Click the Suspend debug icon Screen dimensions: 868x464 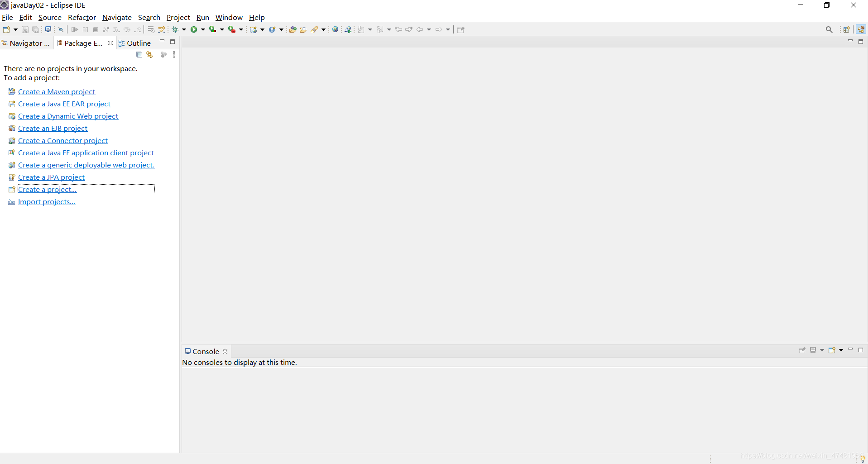(86, 30)
